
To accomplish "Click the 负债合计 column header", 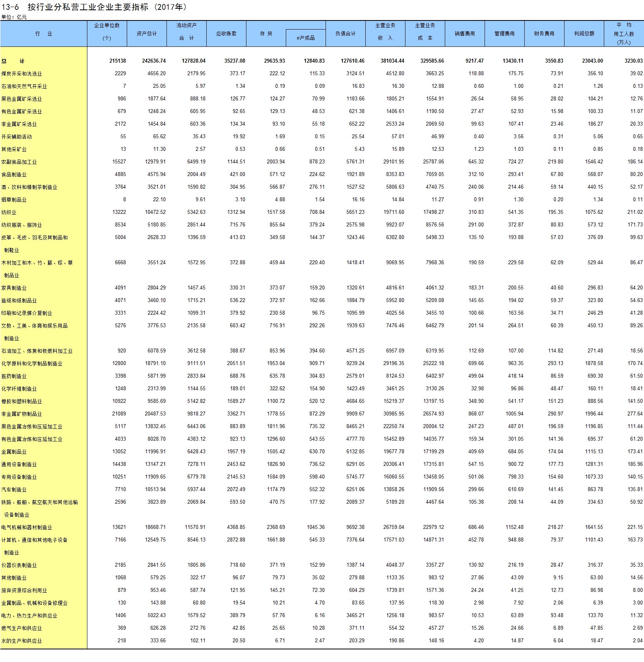I will [x=345, y=34].
